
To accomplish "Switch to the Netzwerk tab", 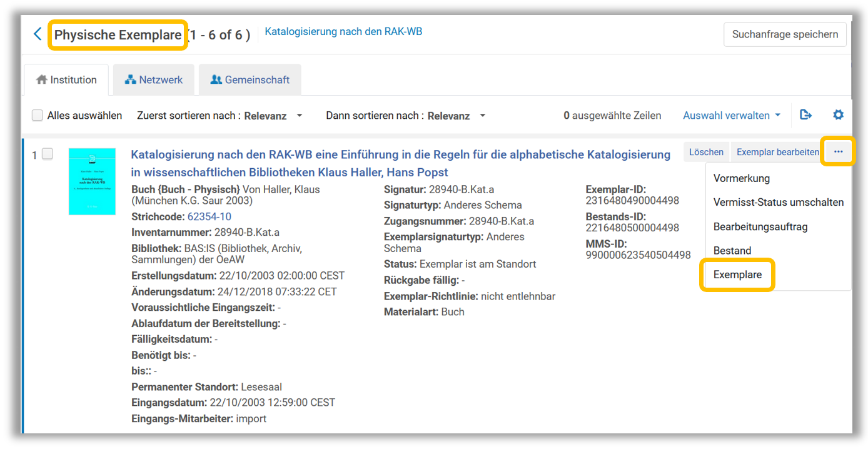I will click(154, 80).
